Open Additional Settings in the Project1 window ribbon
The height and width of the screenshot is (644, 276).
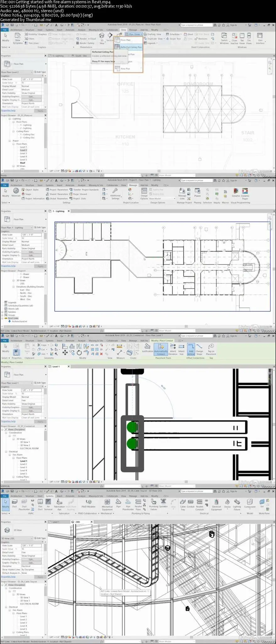click(115, 194)
